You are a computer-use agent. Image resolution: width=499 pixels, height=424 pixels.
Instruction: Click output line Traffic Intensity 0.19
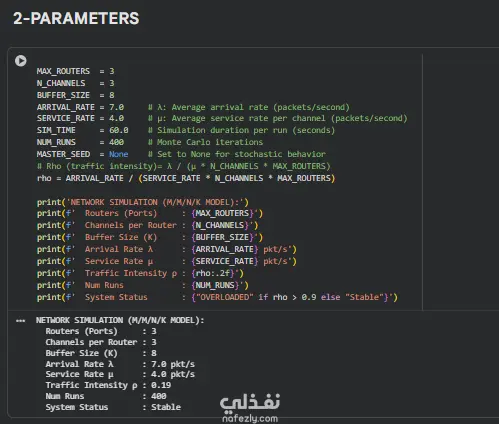[108, 385]
